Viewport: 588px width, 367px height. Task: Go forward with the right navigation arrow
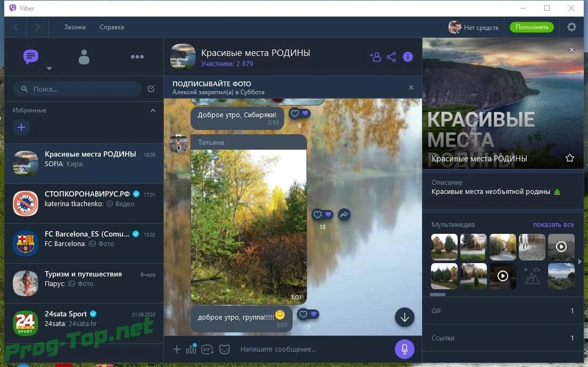coord(37,27)
